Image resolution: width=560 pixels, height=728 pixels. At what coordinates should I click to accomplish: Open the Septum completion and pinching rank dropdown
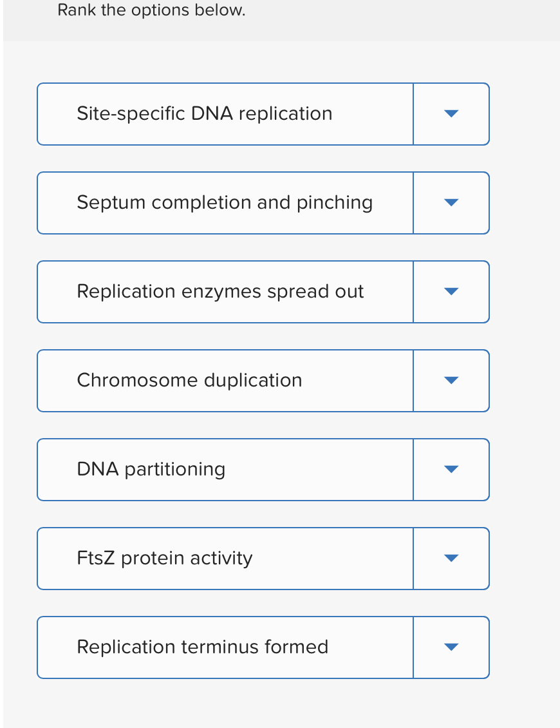click(451, 202)
